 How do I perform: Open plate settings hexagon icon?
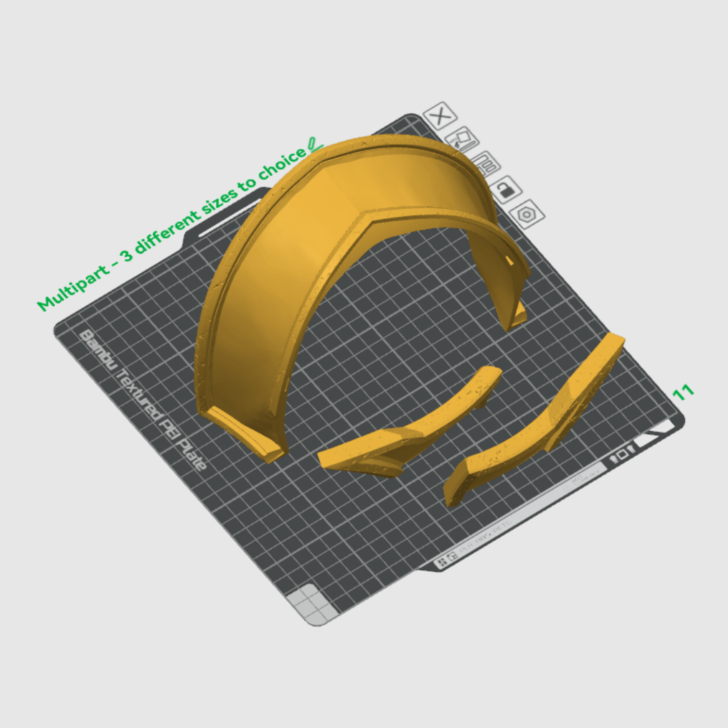click(x=528, y=214)
